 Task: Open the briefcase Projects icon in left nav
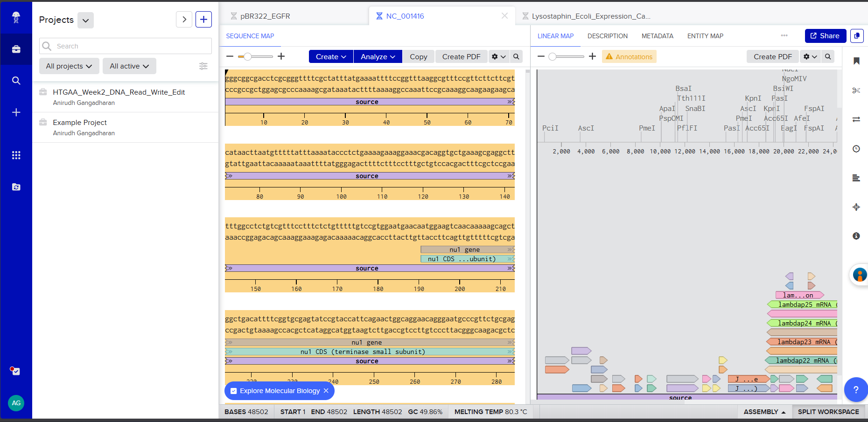[16, 49]
